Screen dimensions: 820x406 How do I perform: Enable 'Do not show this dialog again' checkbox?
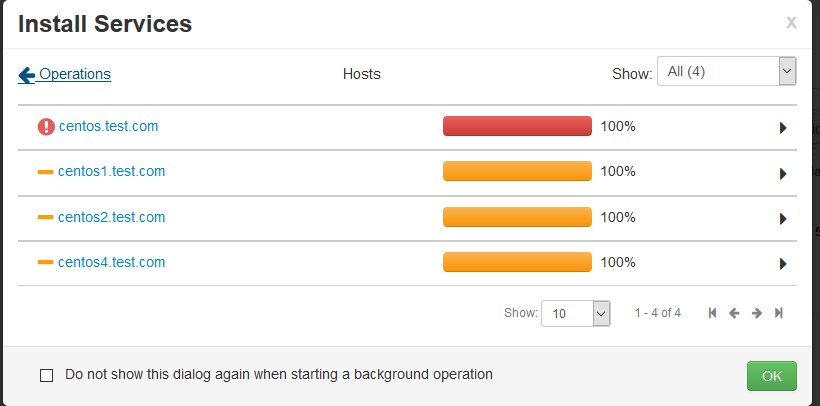(46, 375)
